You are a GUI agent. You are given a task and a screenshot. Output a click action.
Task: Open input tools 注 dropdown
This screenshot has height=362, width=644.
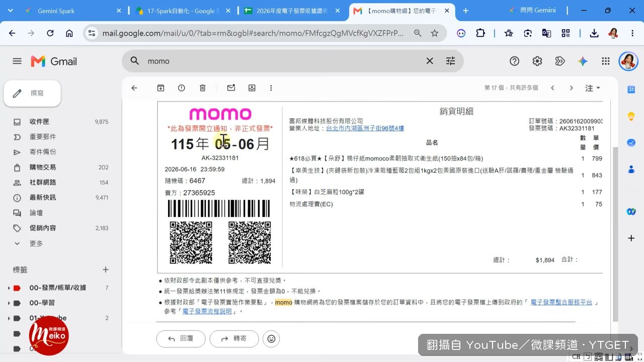pyautogui.click(x=593, y=88)
